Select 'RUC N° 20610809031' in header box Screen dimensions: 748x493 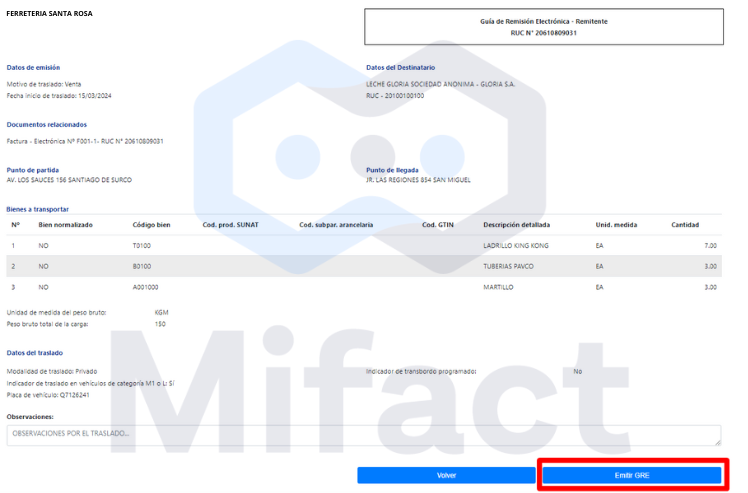544,33
